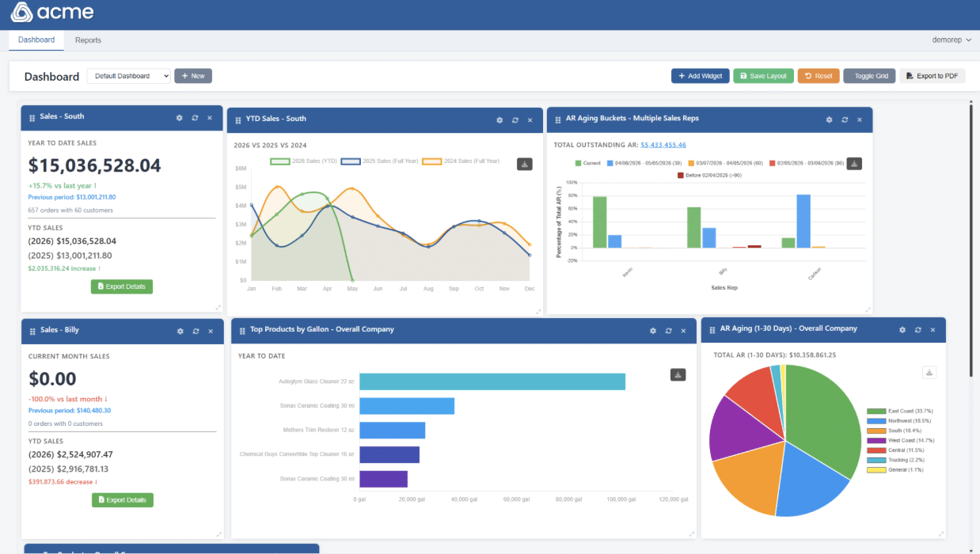Click the Save Layout button
Screen dimensions: 980x554
tap(763, 76)
